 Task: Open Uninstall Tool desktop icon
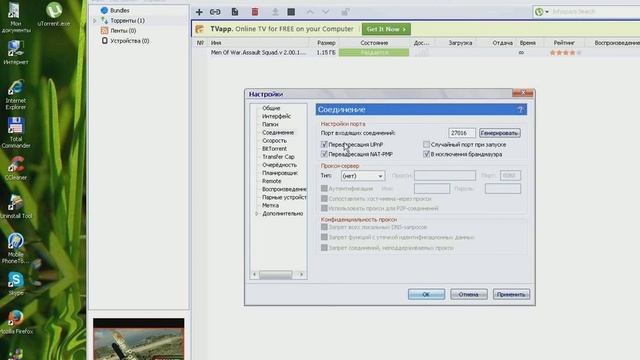click(16, 207)
